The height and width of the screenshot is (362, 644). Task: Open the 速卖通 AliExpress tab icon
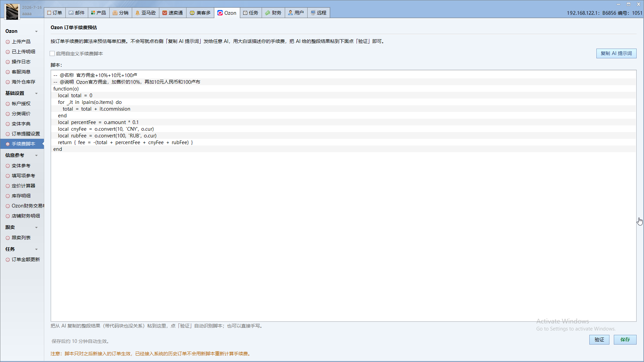coord(165,13)
